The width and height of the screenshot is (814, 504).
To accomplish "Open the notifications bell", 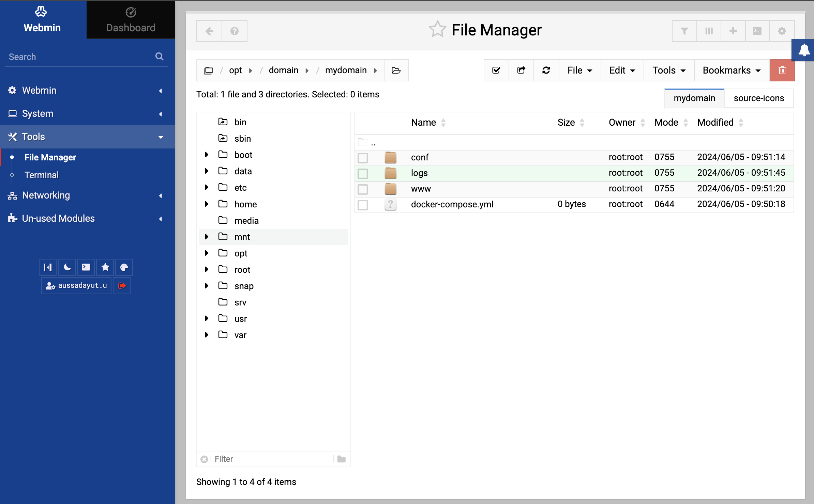I will click(x=804, y=50).
